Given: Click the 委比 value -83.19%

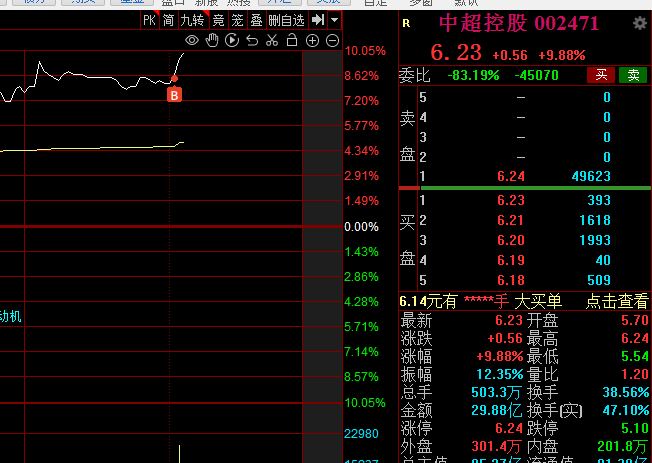Looking at the screenshot, I should (473, 75).
